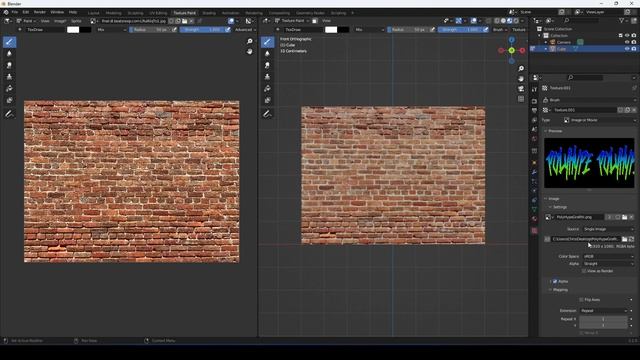Open Texture Paint mode dropdown in viewport

292,21
